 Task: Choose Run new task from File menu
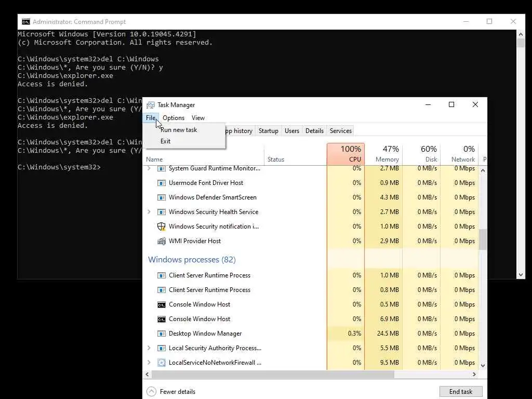179,129
